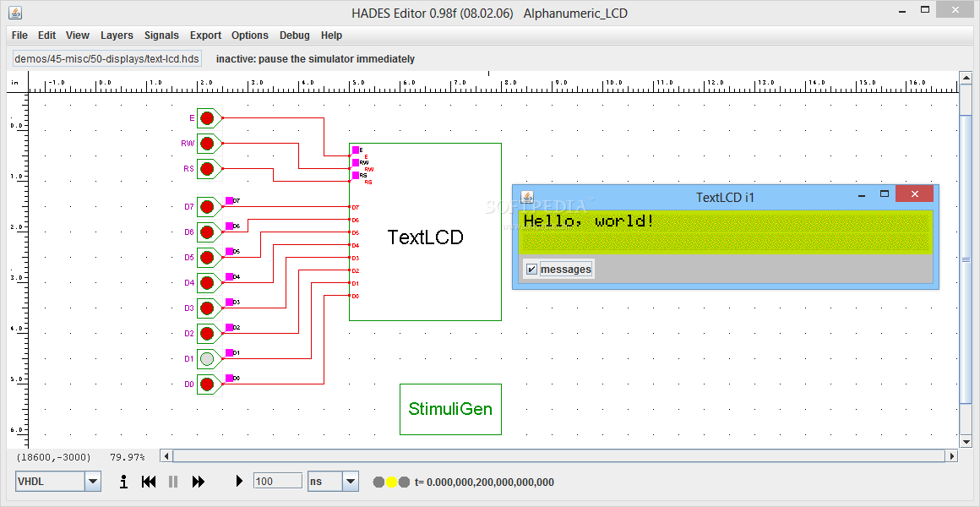This screenshot has height=507, width=980.
Task: Pause the simulator
Action: point(173,482)
